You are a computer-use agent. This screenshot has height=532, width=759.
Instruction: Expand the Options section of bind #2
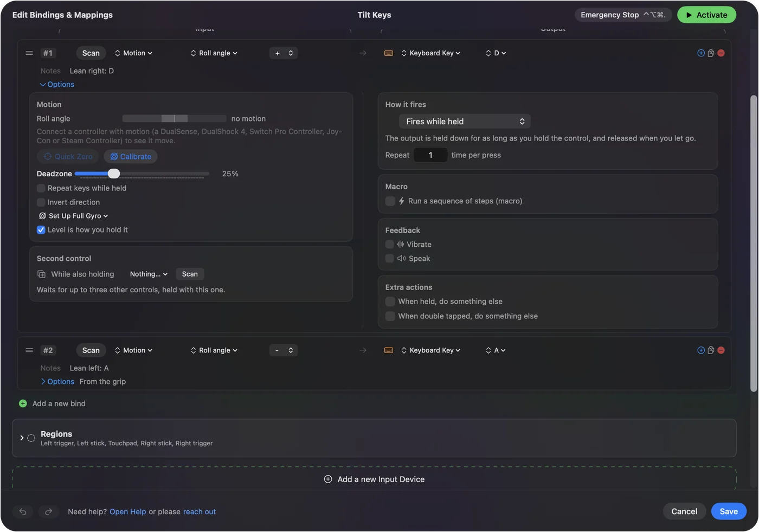[x=57, y=382]
